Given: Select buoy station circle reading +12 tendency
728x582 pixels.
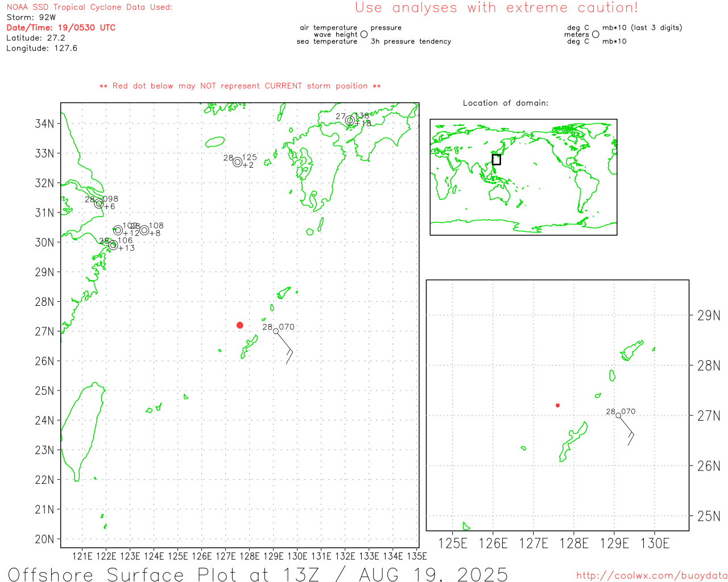Looking at the screenshot, I should [x=118, y=230].
